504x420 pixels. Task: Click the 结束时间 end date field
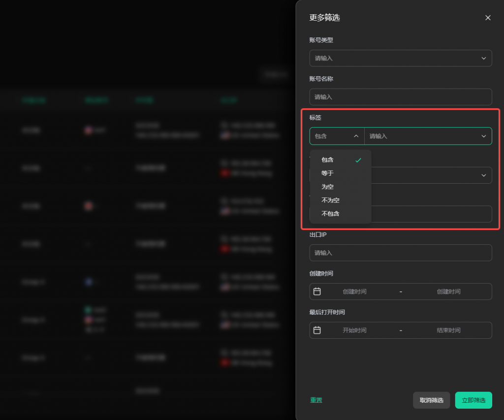[x=448, y=330]
